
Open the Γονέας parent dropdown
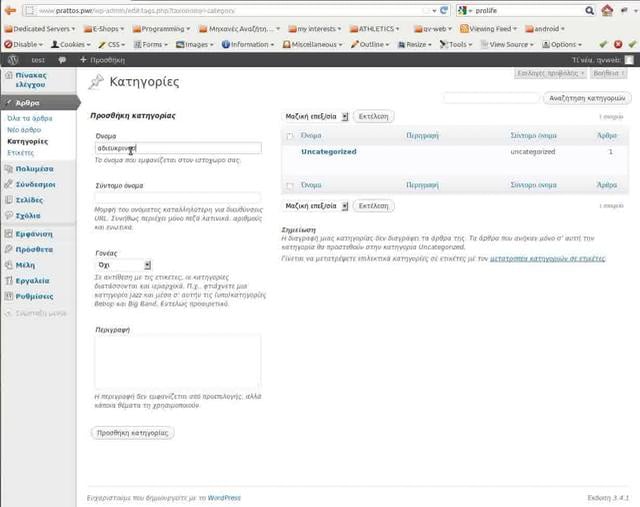click(x=124, y=265)
